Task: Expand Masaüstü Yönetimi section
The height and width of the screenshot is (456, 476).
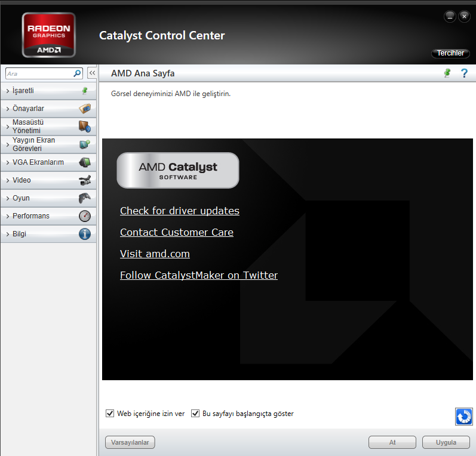Action: pos(48,127)
